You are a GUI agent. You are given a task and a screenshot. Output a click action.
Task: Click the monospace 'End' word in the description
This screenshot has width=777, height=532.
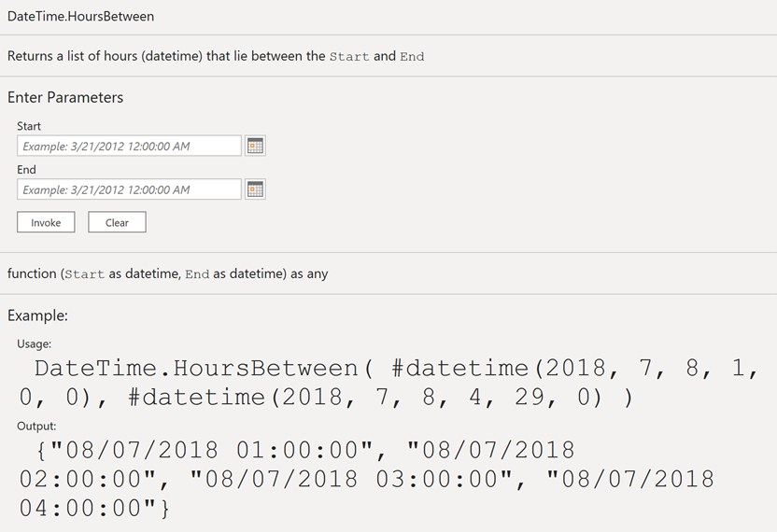click(412, 57)
